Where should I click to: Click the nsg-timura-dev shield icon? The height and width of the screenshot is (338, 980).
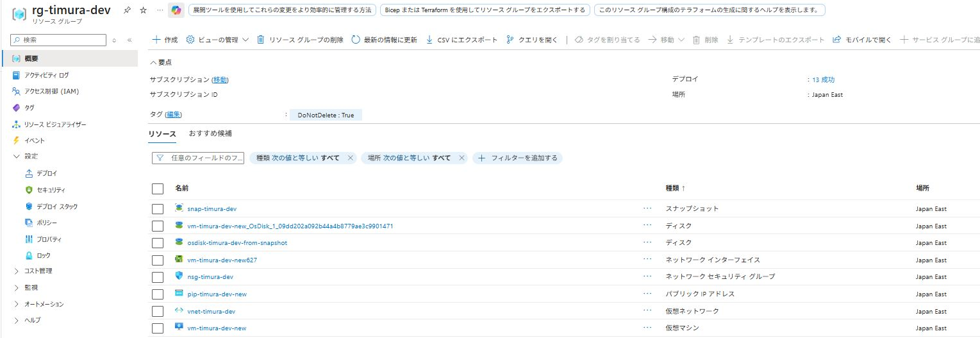179,276
